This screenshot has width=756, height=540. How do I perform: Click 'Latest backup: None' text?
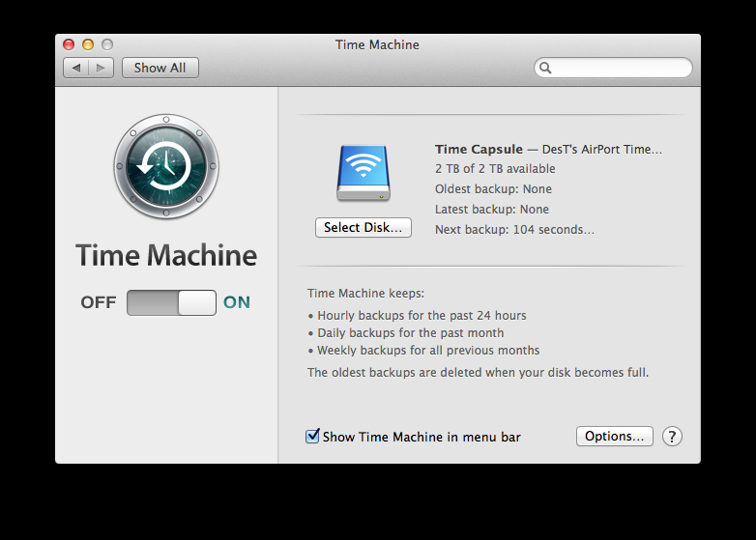[x=492, y=209]
